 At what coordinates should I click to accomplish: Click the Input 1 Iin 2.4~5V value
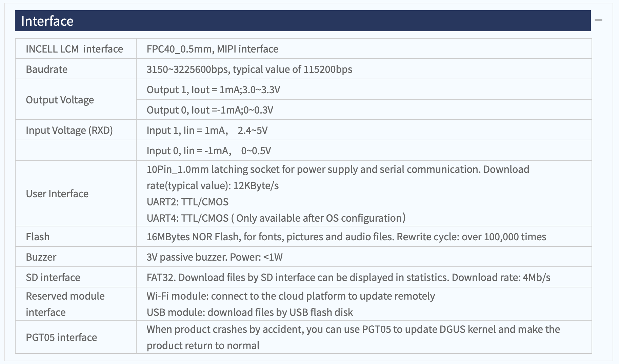tap(207, 130)
